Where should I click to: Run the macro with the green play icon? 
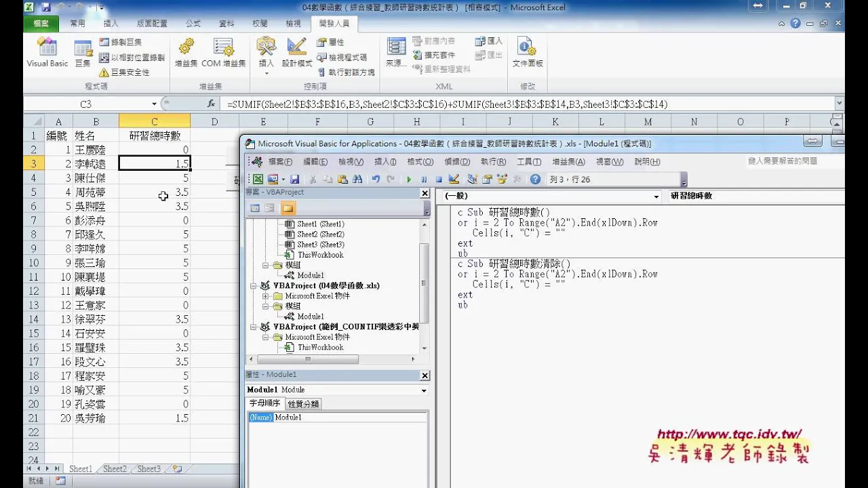click(409, 180)
